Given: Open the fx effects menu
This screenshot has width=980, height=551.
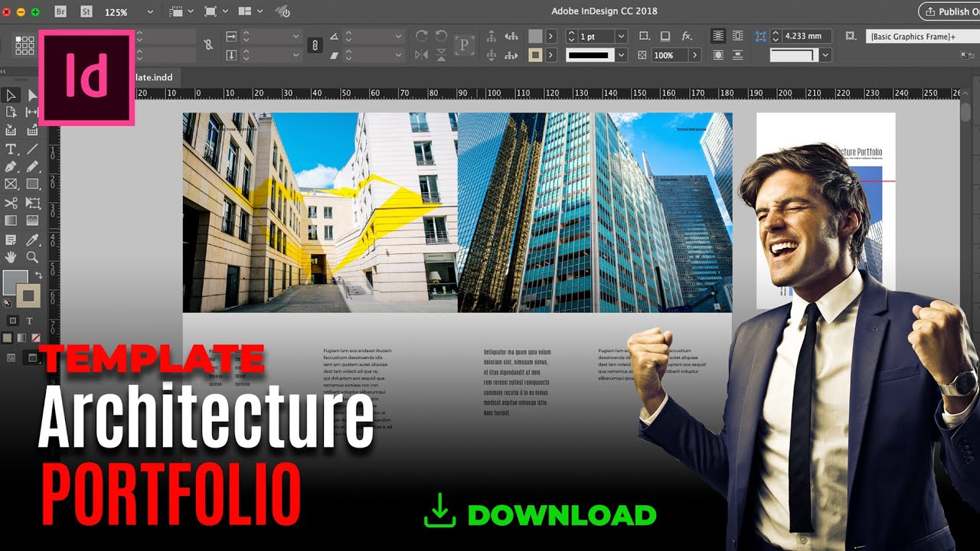Looking at the screenshot, I should click(x=687, y=36).
